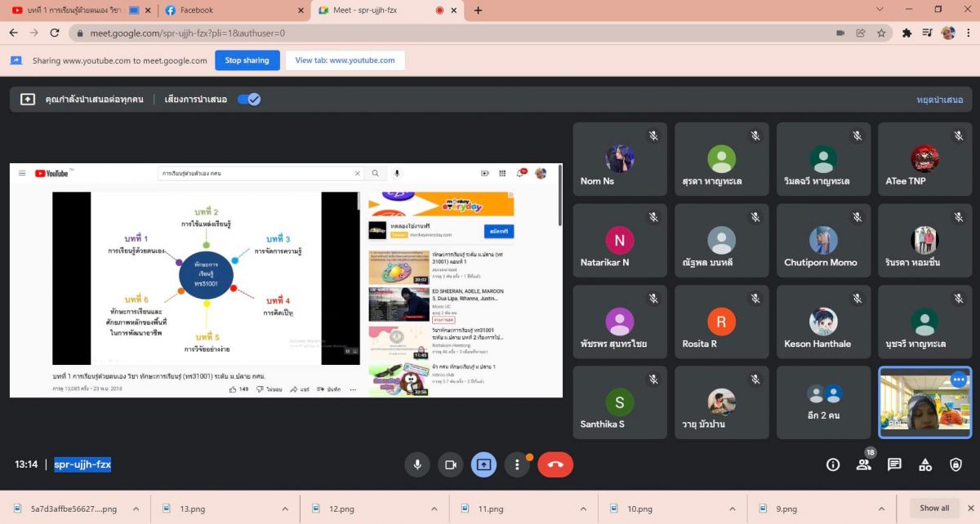Open host controls shield icon

coord(955,464)
